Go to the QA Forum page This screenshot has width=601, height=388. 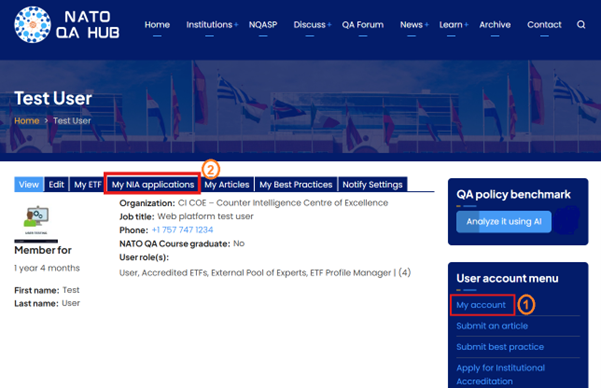pyautogui.click(x=363, y=25)
